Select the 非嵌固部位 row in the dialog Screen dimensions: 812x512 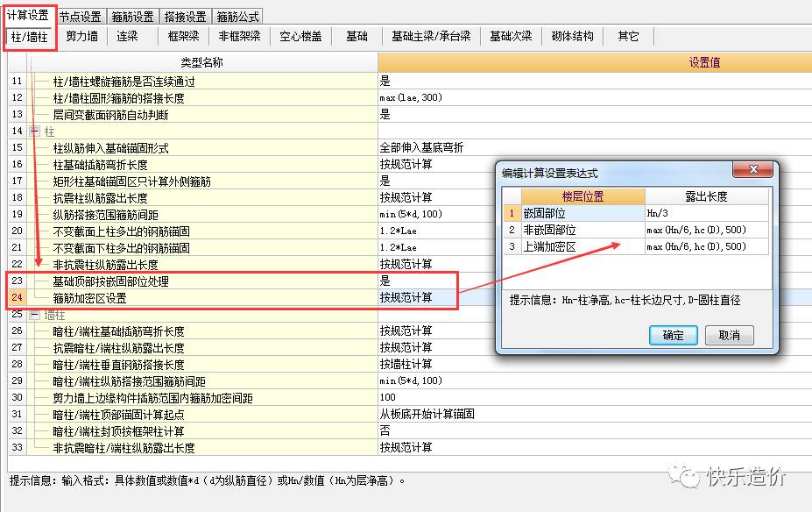pos(583,230)
